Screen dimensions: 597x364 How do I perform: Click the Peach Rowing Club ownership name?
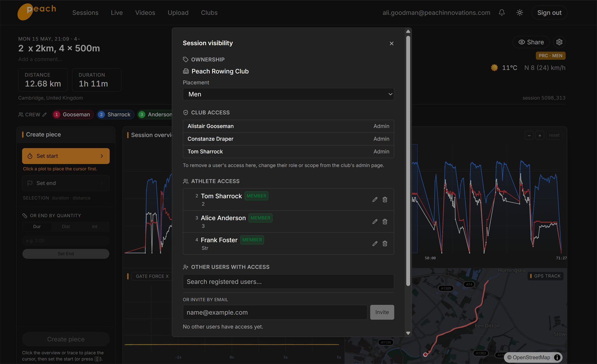[x=220, y=71]
